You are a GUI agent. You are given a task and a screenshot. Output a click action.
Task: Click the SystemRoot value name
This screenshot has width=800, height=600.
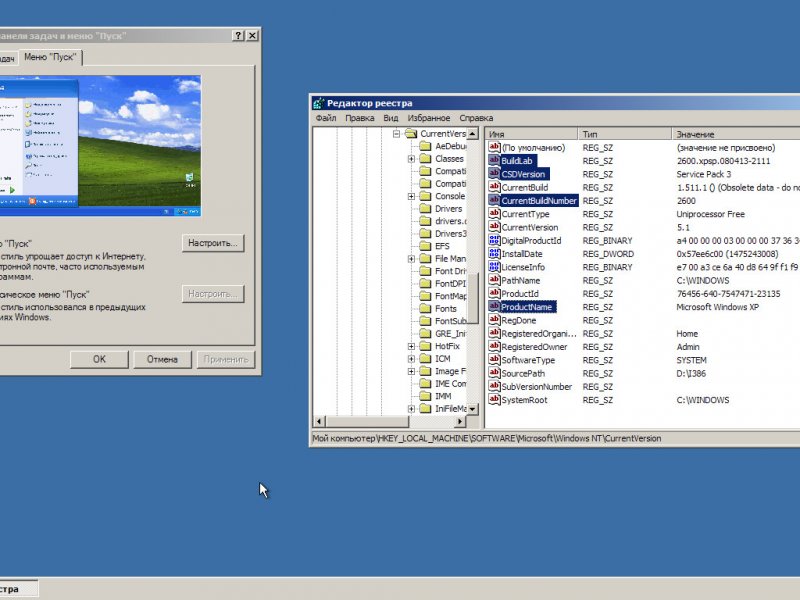point(524,399)
